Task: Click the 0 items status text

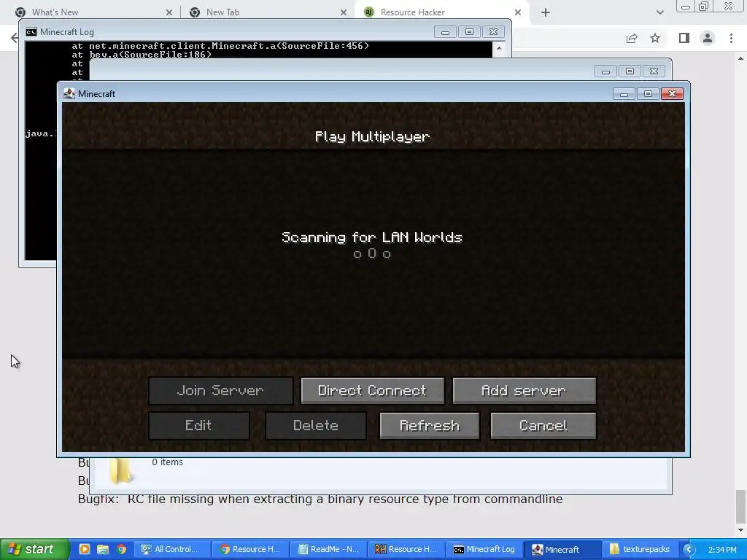Action: pyautogui.click(x=167, y=462)
